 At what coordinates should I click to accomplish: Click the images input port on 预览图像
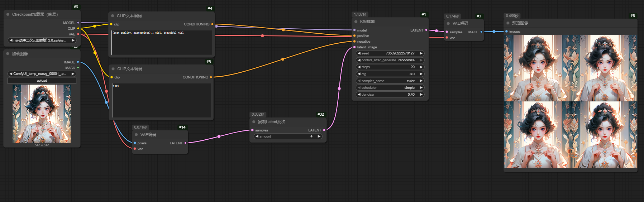tap(506, 32)
